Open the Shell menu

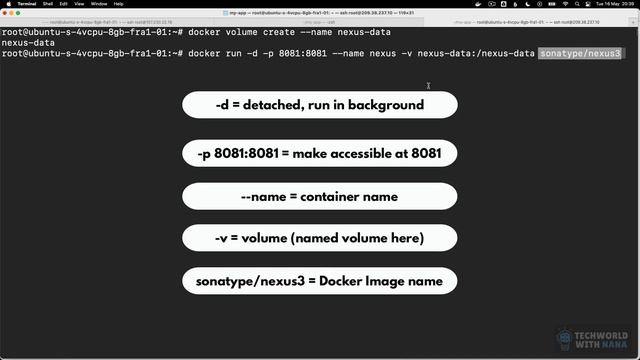pyautogui.click(x=48, y=4)
